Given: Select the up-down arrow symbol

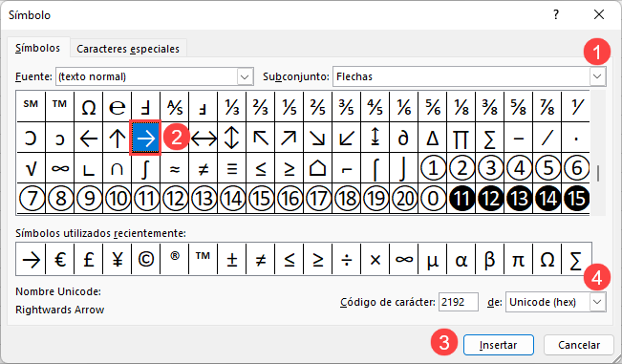Looking at the screenshot, I should (232, 138).
